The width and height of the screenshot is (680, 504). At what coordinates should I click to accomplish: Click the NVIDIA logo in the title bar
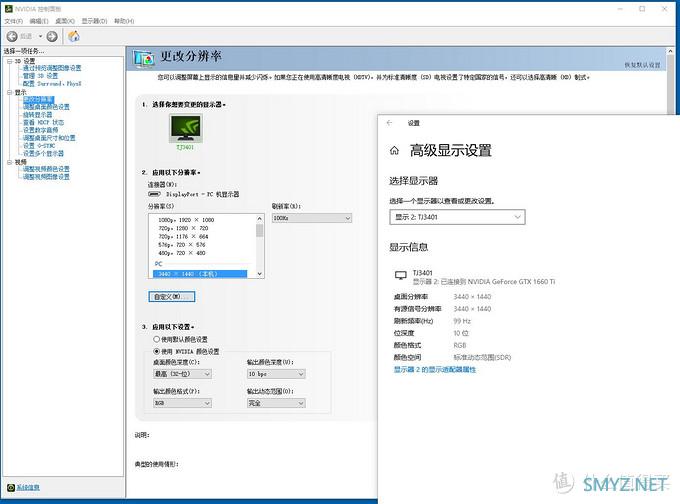8,9
